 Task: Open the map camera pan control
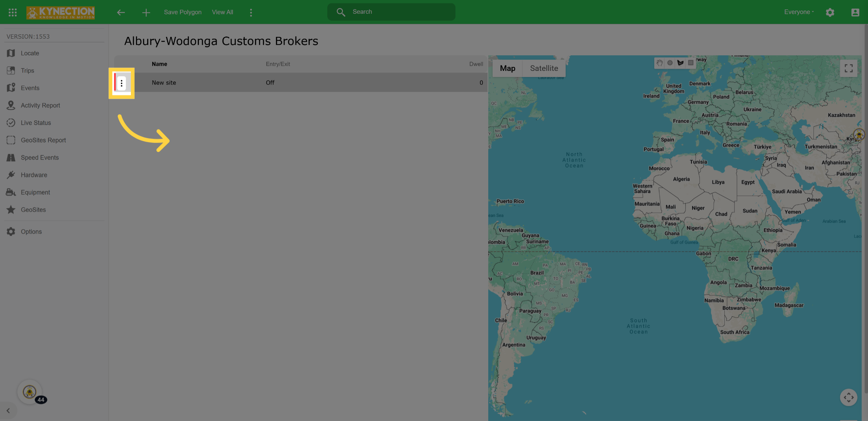pyautogui.click(x=848, y=398)
